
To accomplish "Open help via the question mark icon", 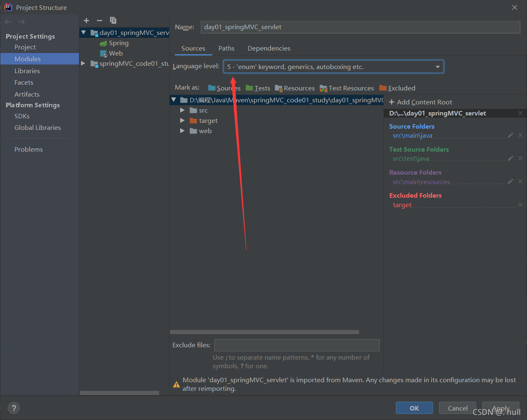I will click(14, 408).
